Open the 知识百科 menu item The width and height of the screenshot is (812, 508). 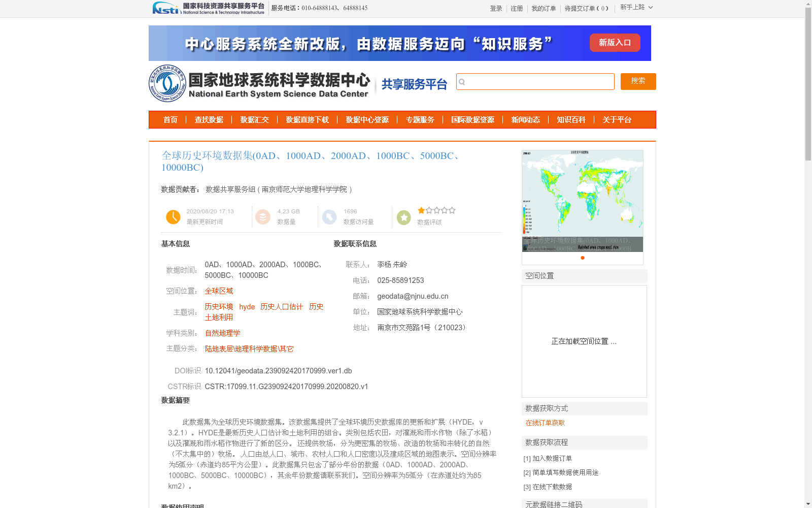point(571,120)
